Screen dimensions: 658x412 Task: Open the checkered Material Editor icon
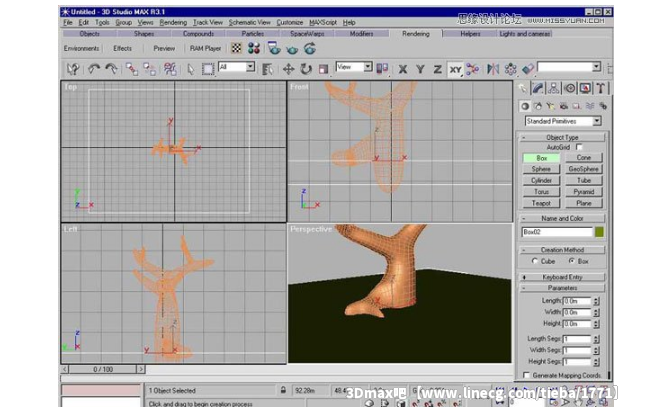point(237,48)
